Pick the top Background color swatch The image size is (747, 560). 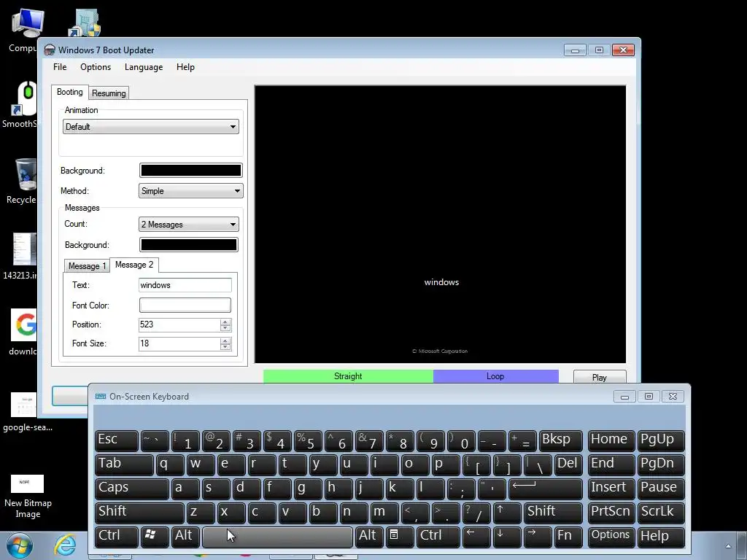coord(190,171)
